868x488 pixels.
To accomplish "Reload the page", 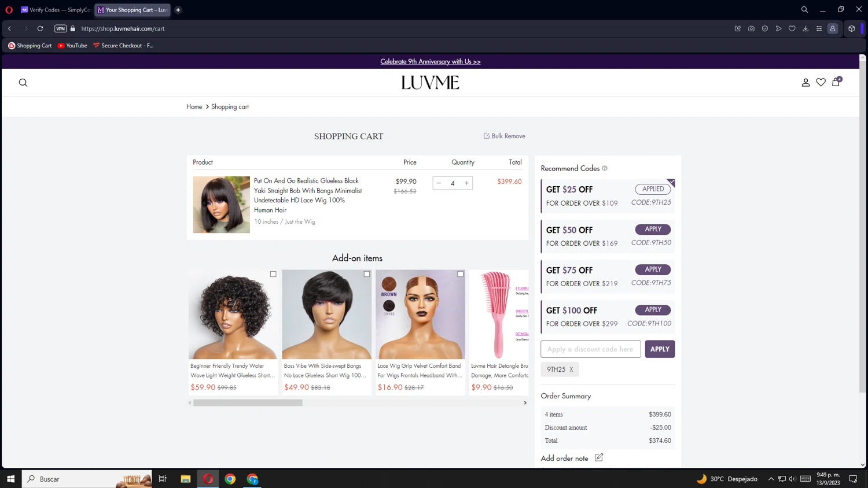I will pos(41,28).
